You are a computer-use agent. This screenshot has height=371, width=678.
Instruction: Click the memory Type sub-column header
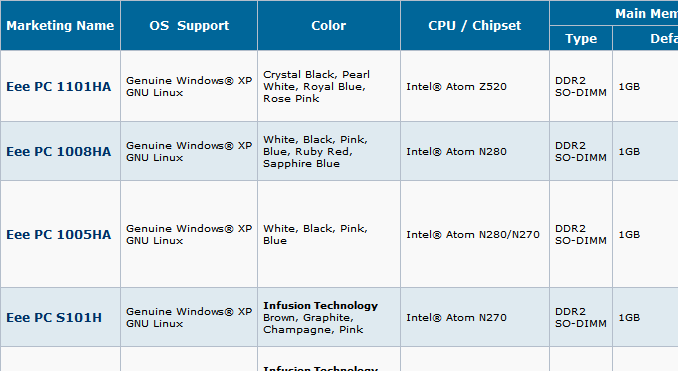(x=581, y=38)
